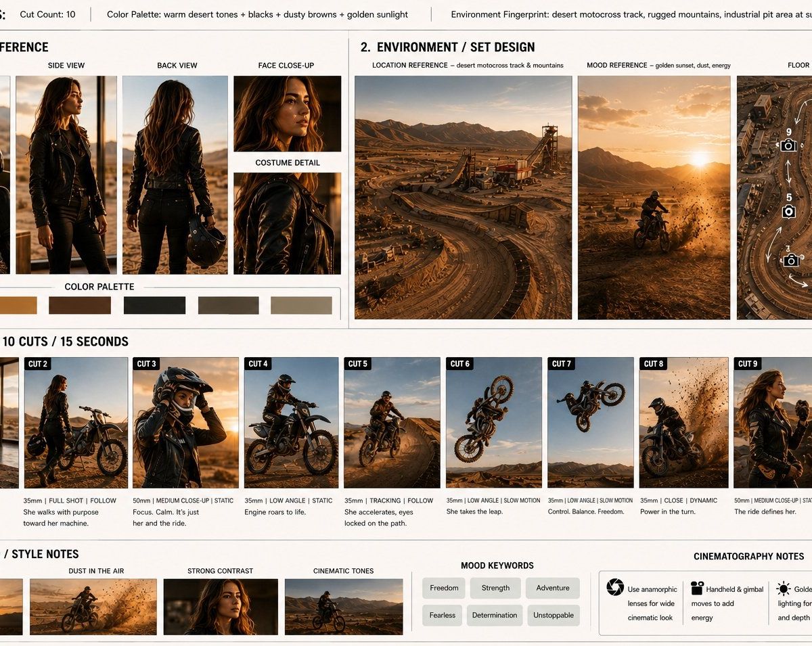The image size is (812, 646).
Task: Open the Mood Reference sunset rider image
Action: (x=654, y=198)
